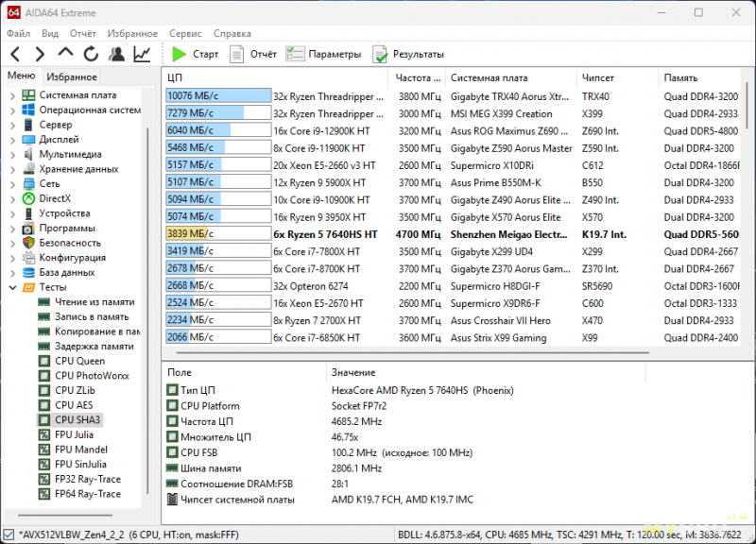
Task: Expand the DirectX tree node
Action: click(x=12, y=199)
